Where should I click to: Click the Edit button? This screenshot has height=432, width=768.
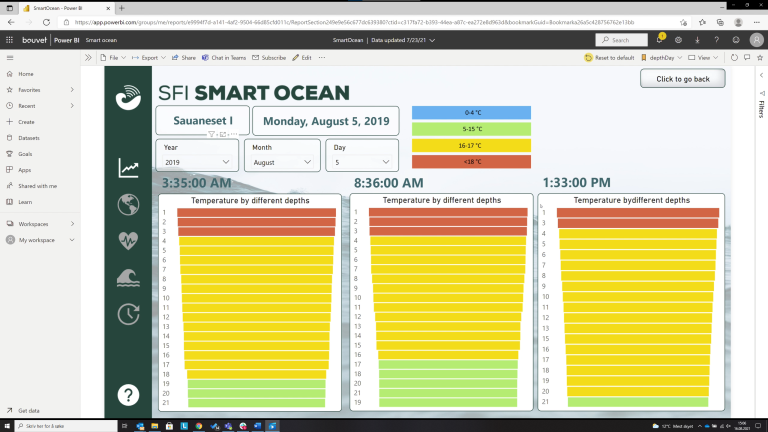pos(302,58)
